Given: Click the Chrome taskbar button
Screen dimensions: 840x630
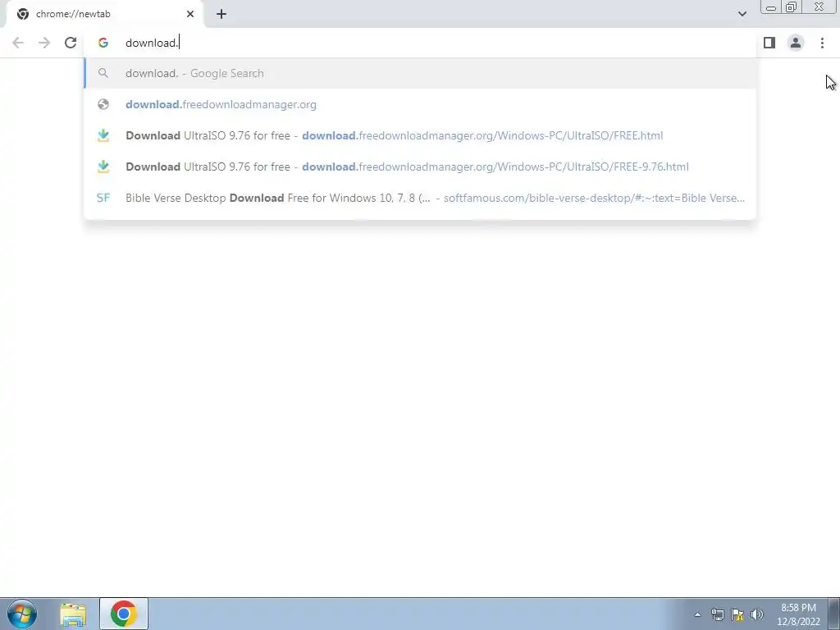Looking at the screenshot, I should pos(124,614).
